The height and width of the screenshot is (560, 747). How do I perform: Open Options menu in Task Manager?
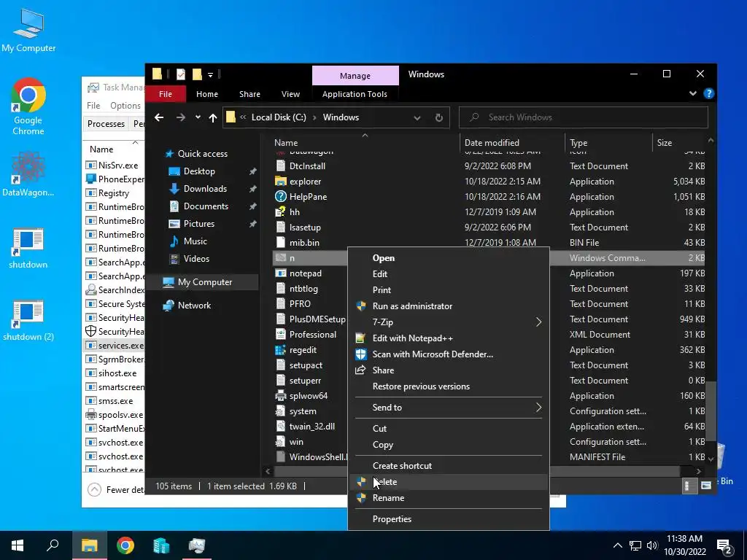(x=125, y=105)
